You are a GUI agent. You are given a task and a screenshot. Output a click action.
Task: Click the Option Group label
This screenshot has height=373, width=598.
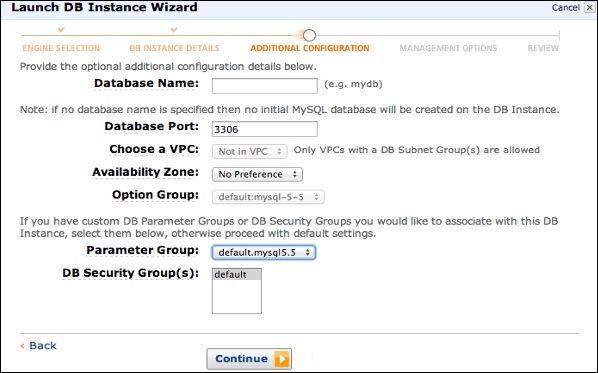coord(155,195)
